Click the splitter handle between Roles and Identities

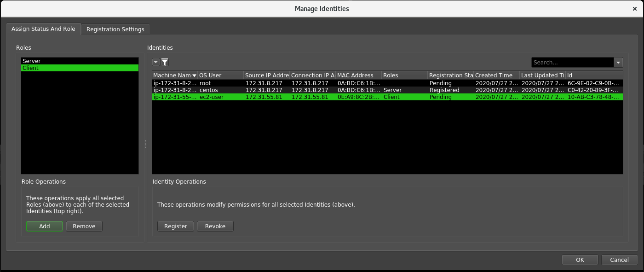[146, 144]
